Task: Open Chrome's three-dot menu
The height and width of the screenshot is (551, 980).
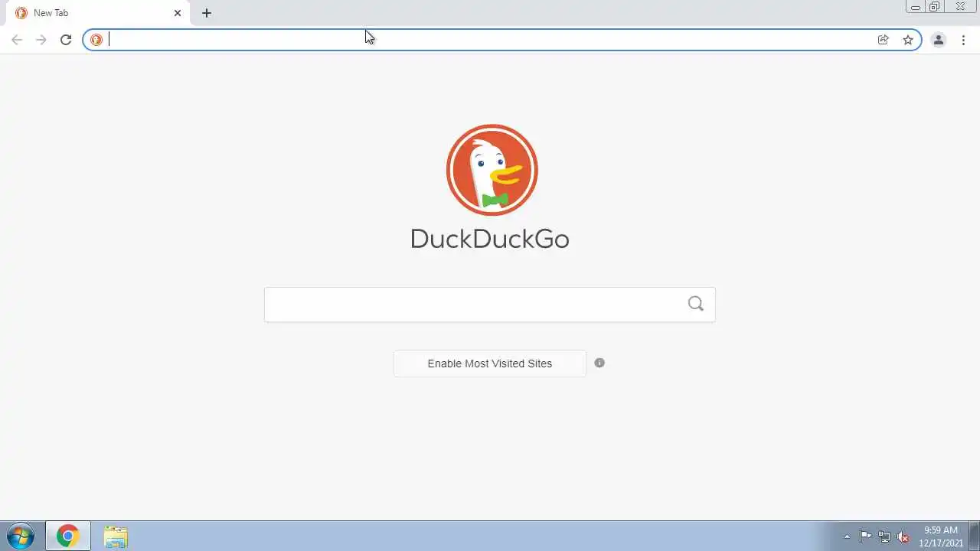Action: tap(963, 40)
